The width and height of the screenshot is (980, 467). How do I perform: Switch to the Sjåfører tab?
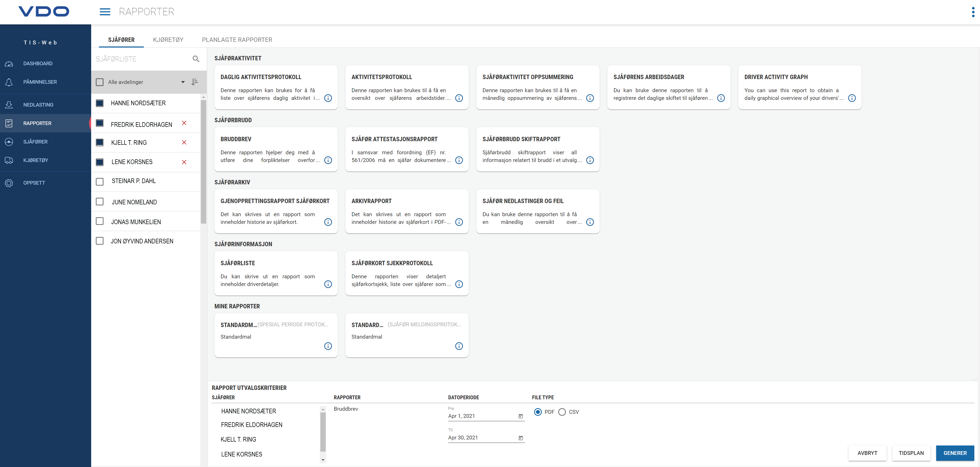(121, 40)
